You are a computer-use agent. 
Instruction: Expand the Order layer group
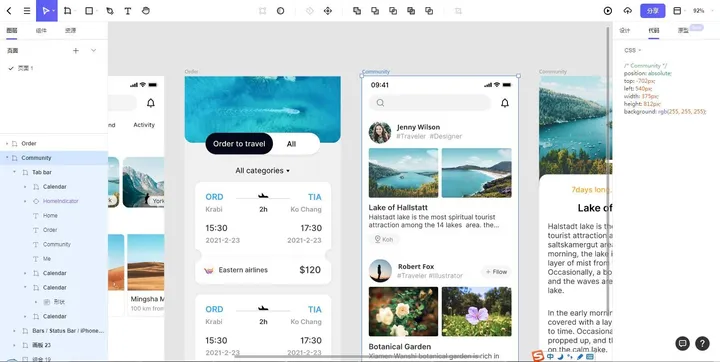coord(7,143)
